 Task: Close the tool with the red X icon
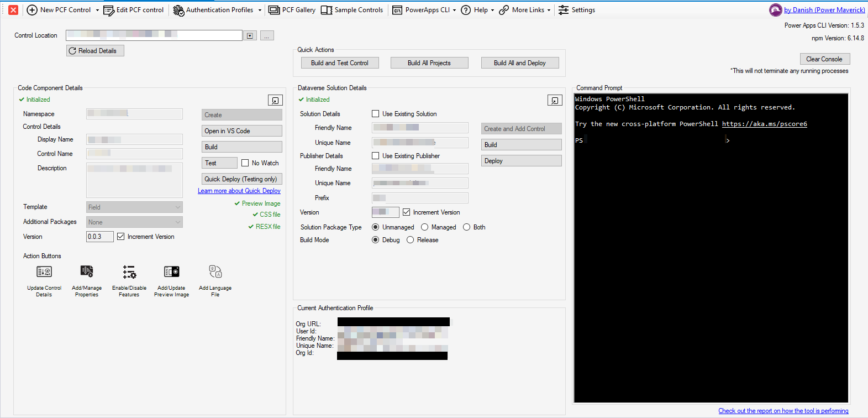[x=13, y=10]
